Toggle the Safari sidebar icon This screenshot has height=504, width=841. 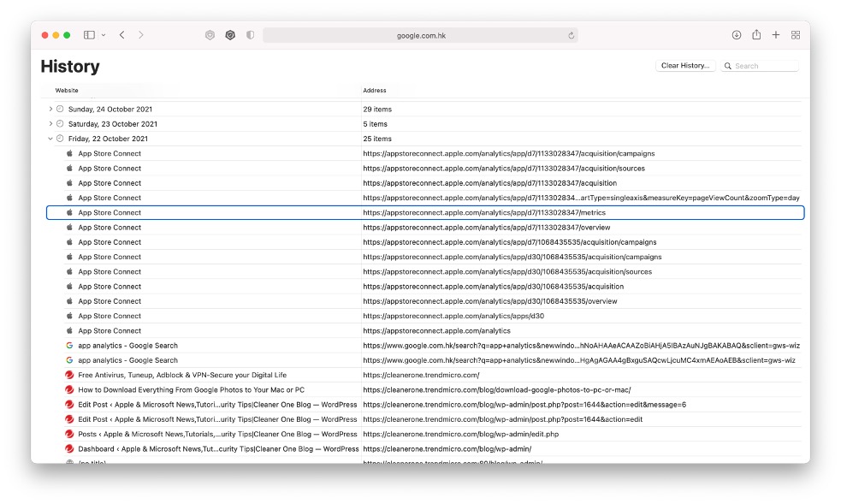point(89,35)
